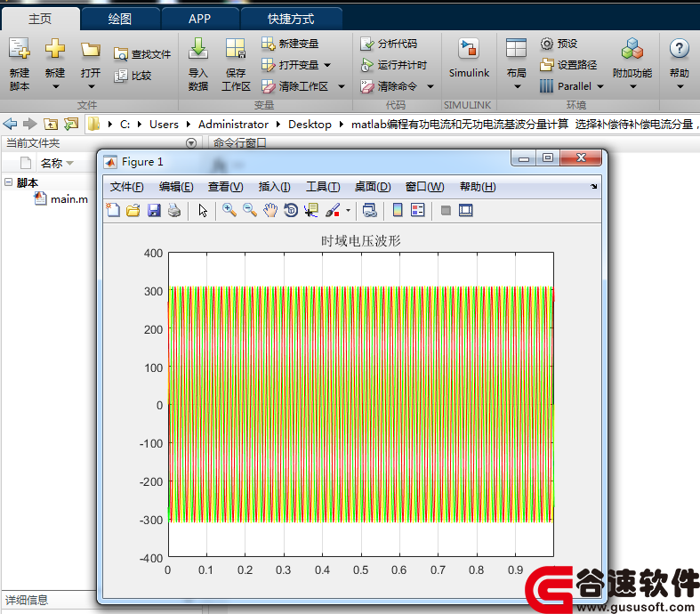Image resolution: width=700 pixels, height=614 pixels.
Task: Select the Zoom In tool in Figure 1
Action: 229,210
